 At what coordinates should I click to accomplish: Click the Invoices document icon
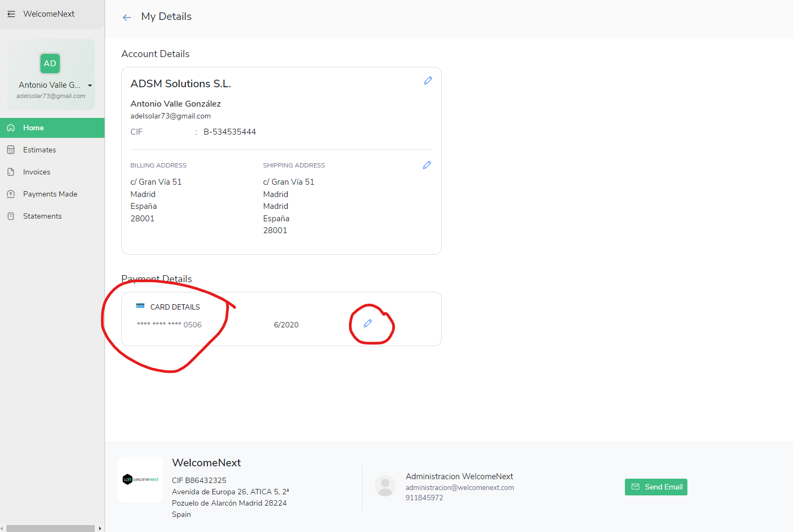(x=11, y=172)
